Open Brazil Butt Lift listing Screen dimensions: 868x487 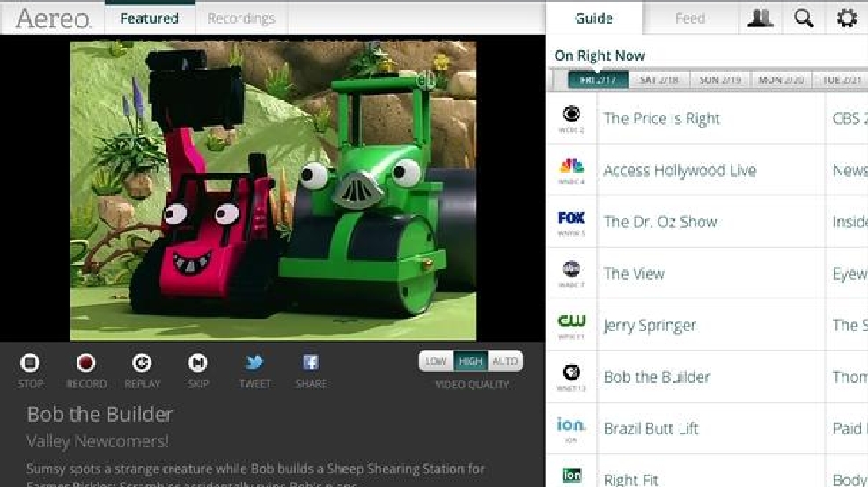pos(710,428)
